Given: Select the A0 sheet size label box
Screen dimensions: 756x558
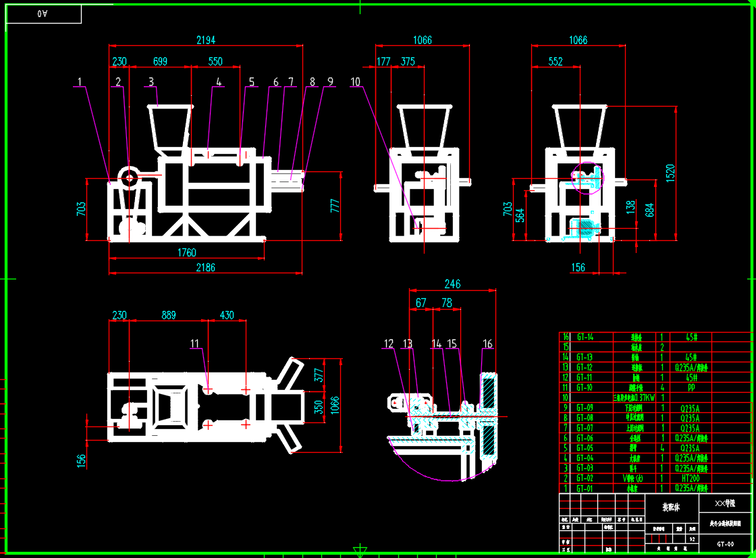Looking at the screenshot, I should click(x=43, y=14).
